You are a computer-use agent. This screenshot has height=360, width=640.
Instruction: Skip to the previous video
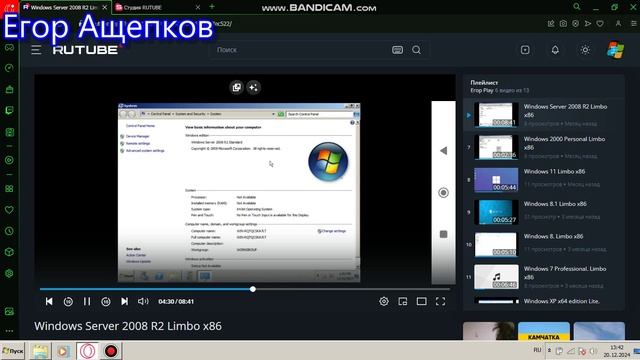(49, 301)
